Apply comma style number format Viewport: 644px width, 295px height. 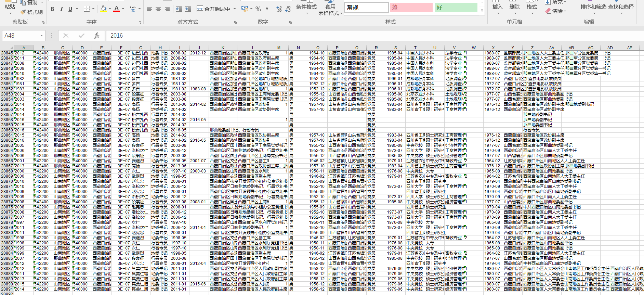(x=267, y=9)
